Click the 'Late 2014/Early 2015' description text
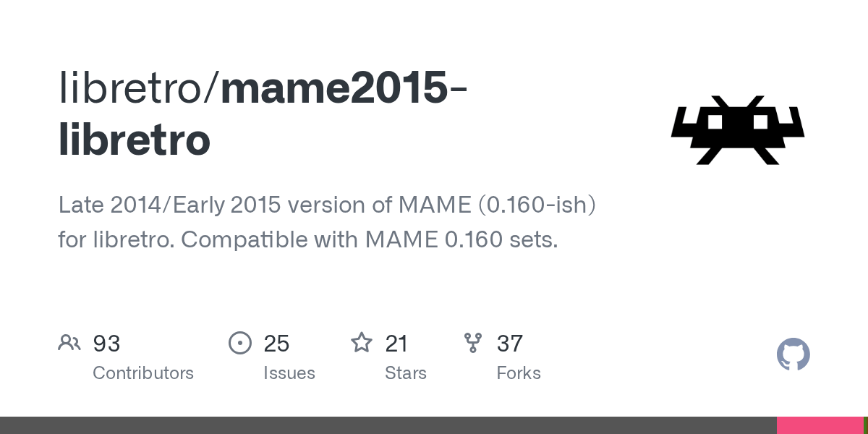The width and height of the screenshot is (868, 434). pyautogui.click(x=171, y=205)
